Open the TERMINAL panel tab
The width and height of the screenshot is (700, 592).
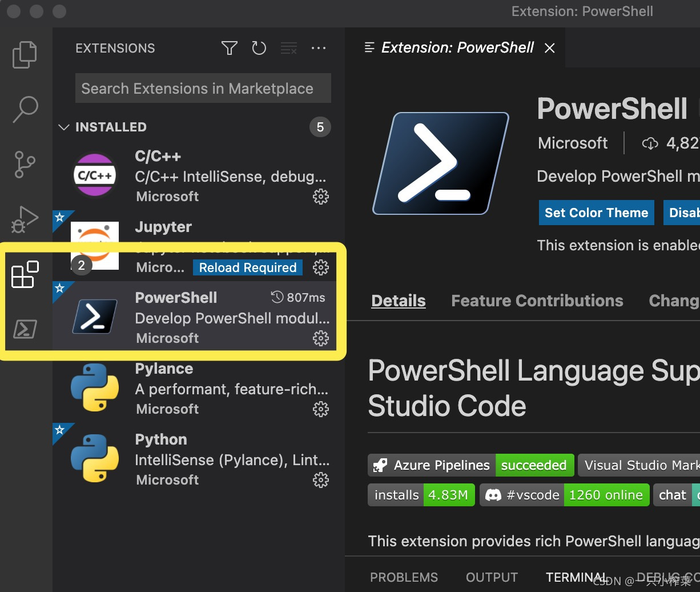coord(577,577)
